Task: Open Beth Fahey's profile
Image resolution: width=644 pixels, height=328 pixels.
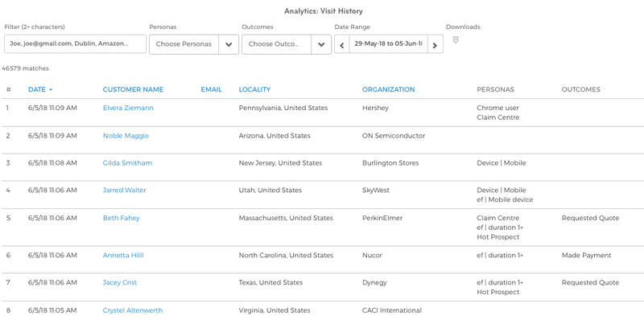Action: (x=122, y=218)
